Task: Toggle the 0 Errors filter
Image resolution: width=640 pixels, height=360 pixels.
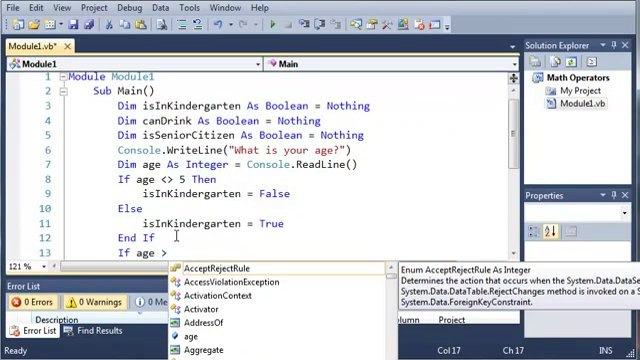Action: 33,302
